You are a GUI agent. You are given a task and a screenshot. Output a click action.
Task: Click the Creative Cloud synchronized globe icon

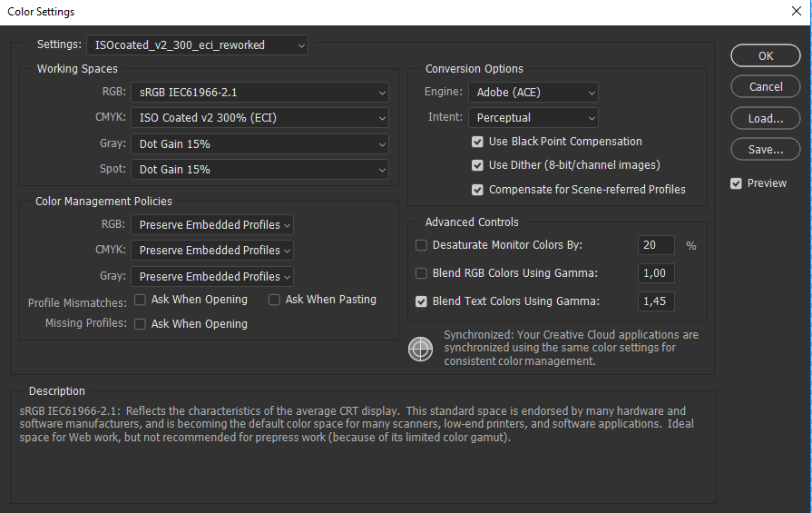(420, 349)
